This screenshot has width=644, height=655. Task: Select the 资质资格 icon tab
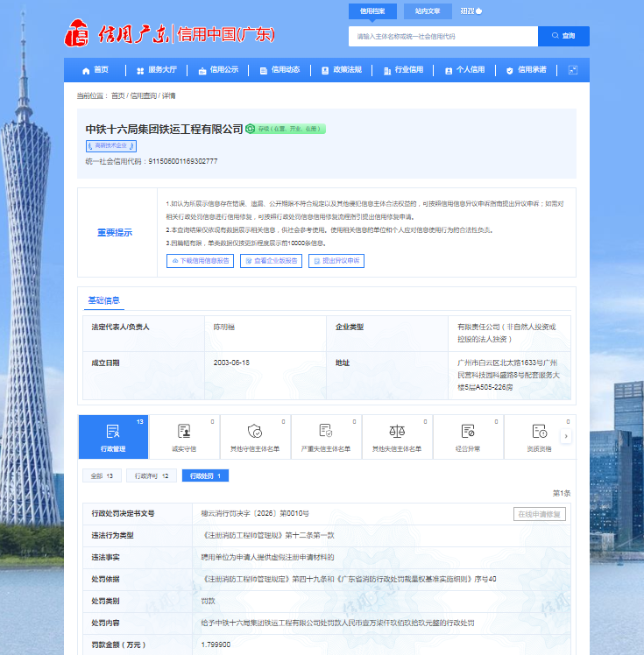pyautogui.click(x=538, y=436)
